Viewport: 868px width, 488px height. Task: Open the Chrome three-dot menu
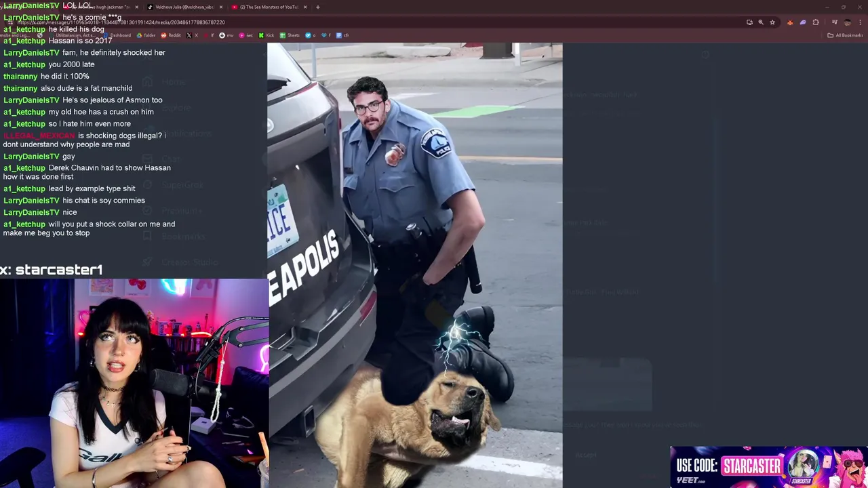click(x=860, y=22)
